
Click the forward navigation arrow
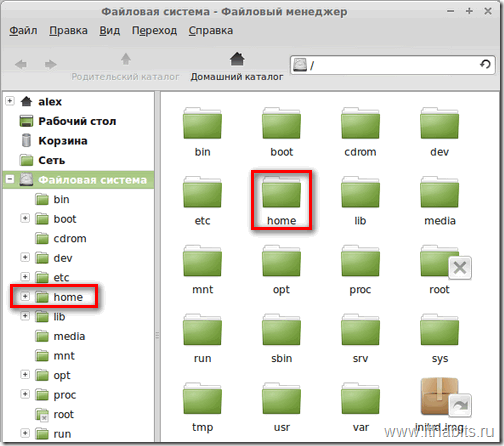50,64
